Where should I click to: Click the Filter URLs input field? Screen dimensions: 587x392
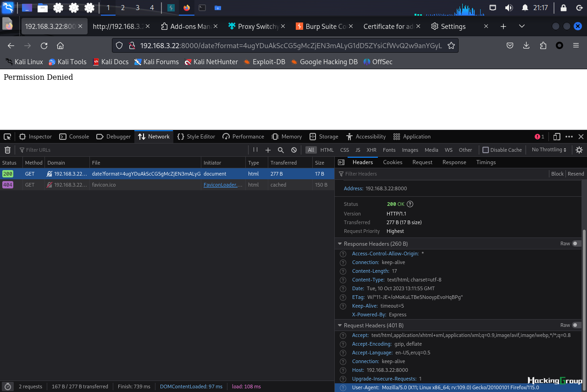pos(133,150)
